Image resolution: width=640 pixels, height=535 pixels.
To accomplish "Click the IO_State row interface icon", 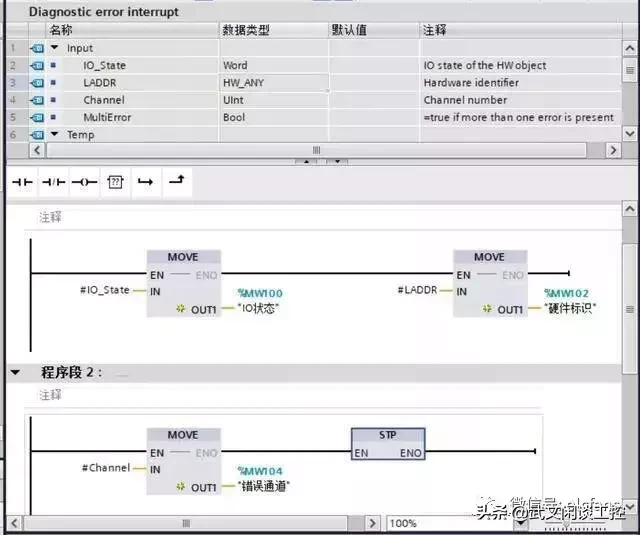I will [37, 65].
